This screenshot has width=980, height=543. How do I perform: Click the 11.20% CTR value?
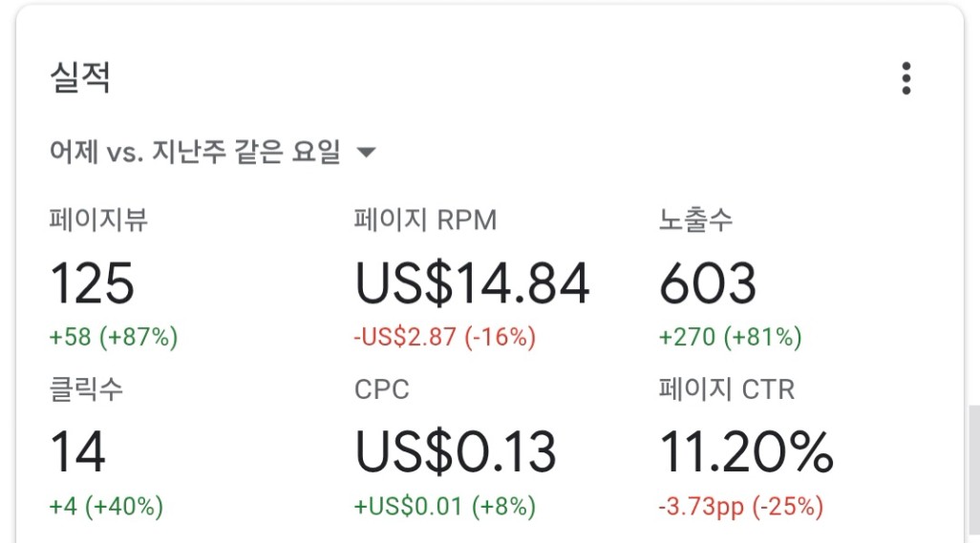pyautogui.click(x=746, y=452)
